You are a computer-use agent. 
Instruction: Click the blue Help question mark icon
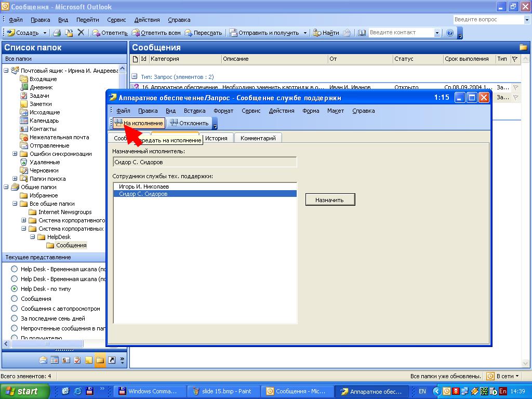(450, 33)
